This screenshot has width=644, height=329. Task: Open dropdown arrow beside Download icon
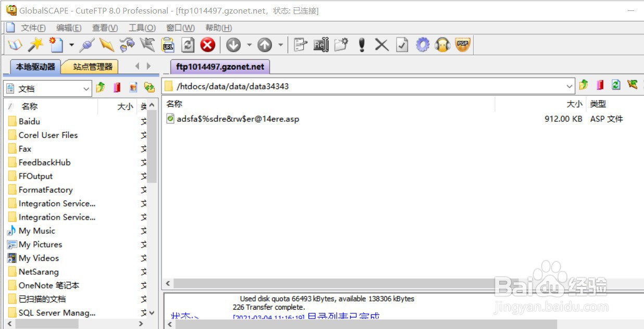tap(249, 45)
